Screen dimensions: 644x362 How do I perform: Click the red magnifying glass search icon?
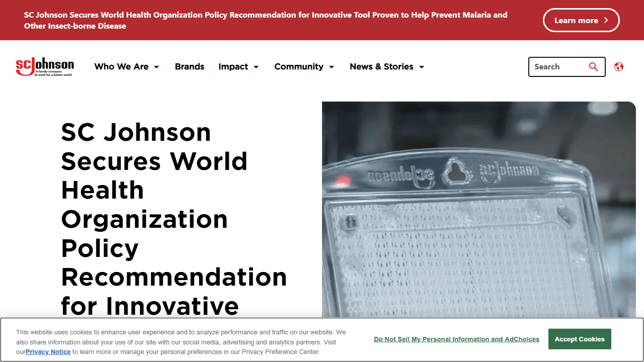pyautogui.click(x=594, y=67)
